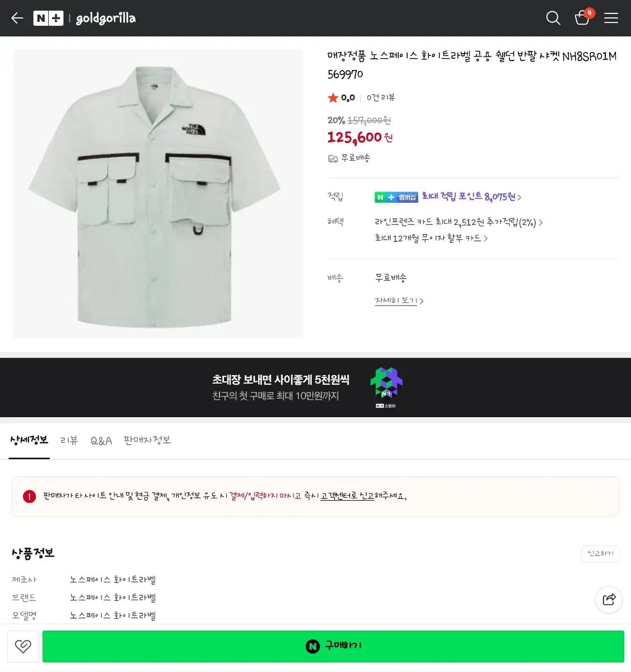
Task: Click the North Face shirt product image
Action: (x=158, y=194)
